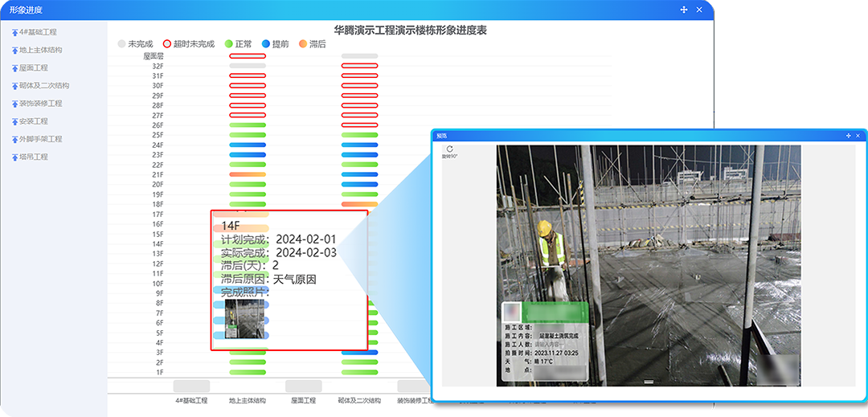Screen dimensions: 868x417
Task: Open 4#基础工程 in the sidebar
Action: [x=38, y=33]
